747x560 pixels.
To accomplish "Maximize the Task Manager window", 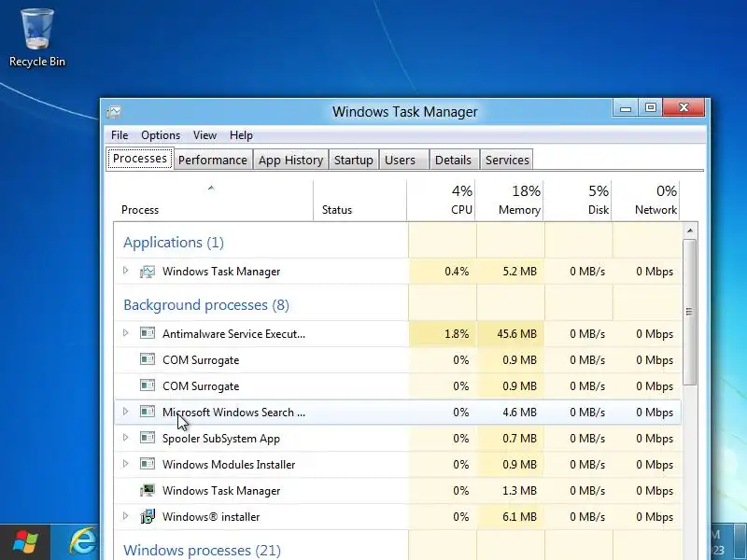I will 650,108.
